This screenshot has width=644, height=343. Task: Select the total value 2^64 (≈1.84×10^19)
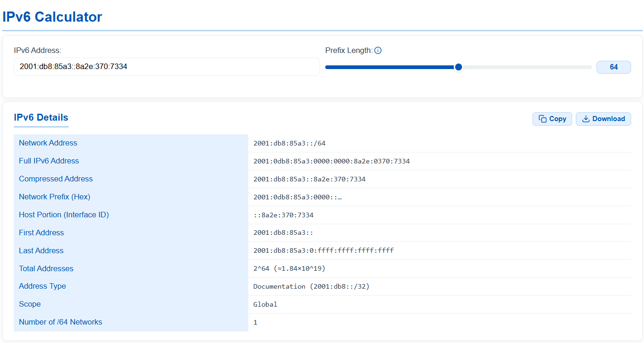pos(289,269)
